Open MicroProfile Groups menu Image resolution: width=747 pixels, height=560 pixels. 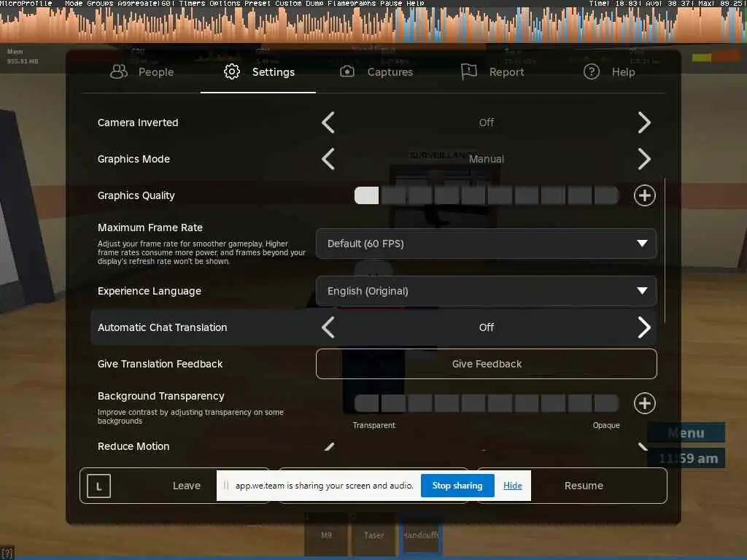(x=100, y=4)
